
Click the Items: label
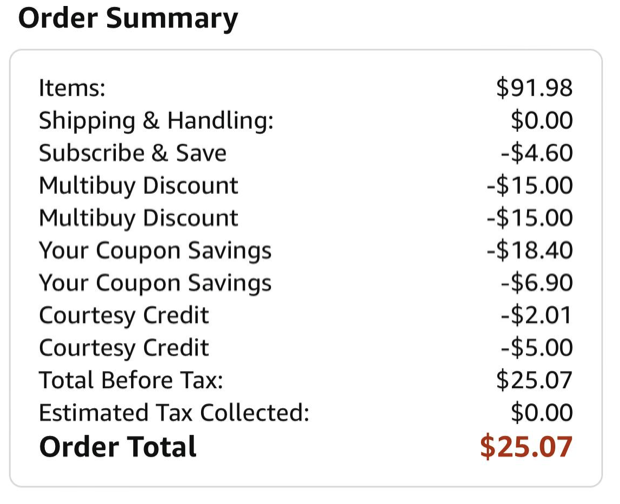pos(72,88)
